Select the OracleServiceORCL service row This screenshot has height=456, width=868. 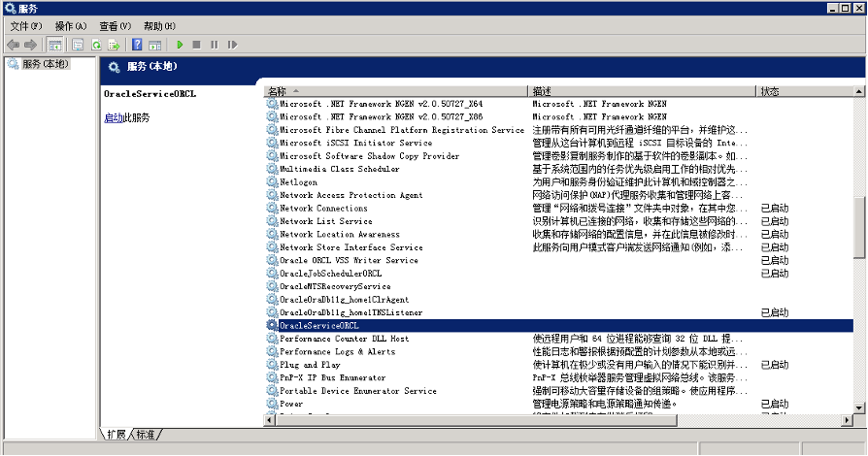(x=559, y=326)
